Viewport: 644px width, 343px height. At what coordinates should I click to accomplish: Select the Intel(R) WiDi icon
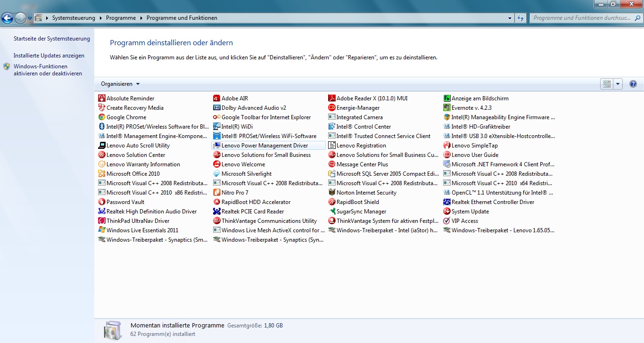pyautogui.click(x=216, y=127)
